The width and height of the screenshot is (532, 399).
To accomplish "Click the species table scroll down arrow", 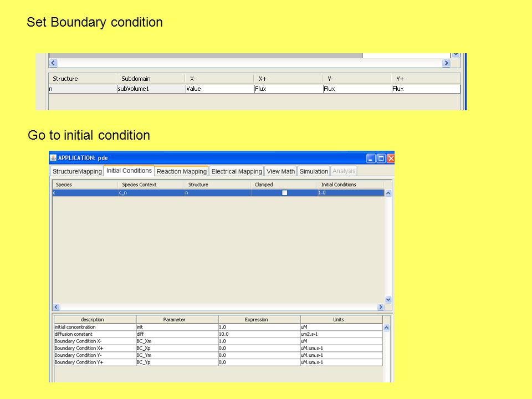I will point(388,300).
